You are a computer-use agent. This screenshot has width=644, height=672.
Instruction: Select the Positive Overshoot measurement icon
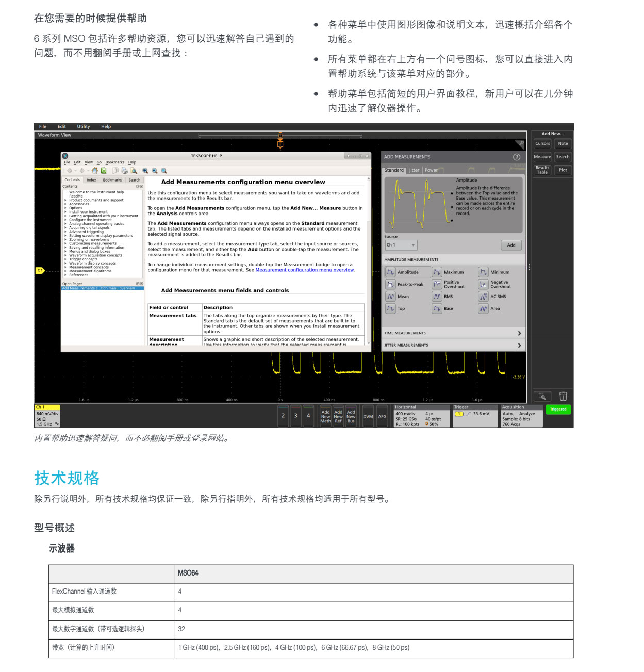point(437,284)
